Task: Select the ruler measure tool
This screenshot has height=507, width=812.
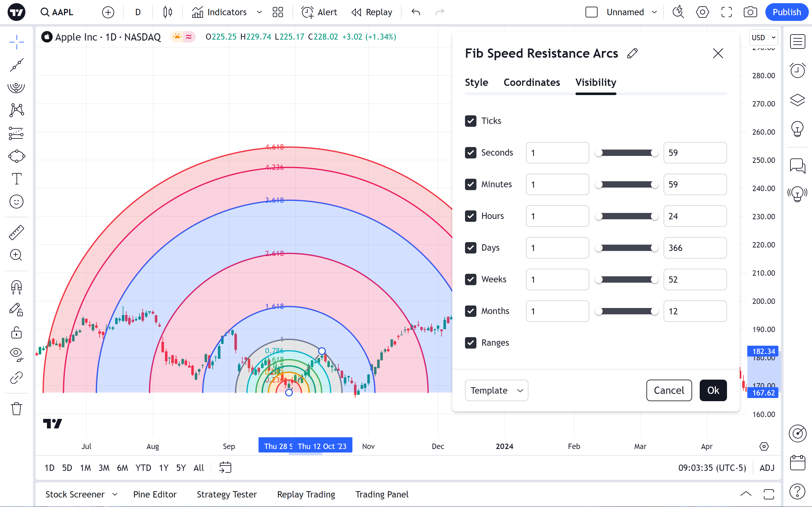Action: [x=16, y=232]
